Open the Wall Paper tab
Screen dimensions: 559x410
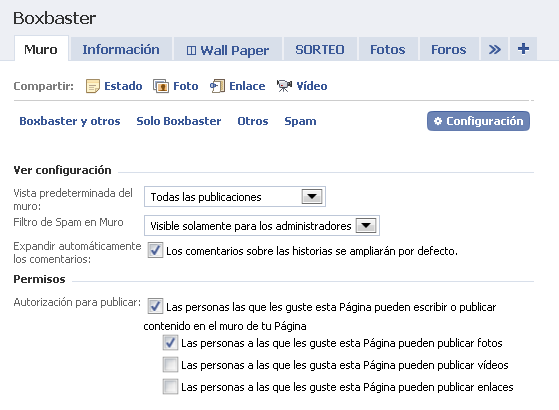coord(228,50)
